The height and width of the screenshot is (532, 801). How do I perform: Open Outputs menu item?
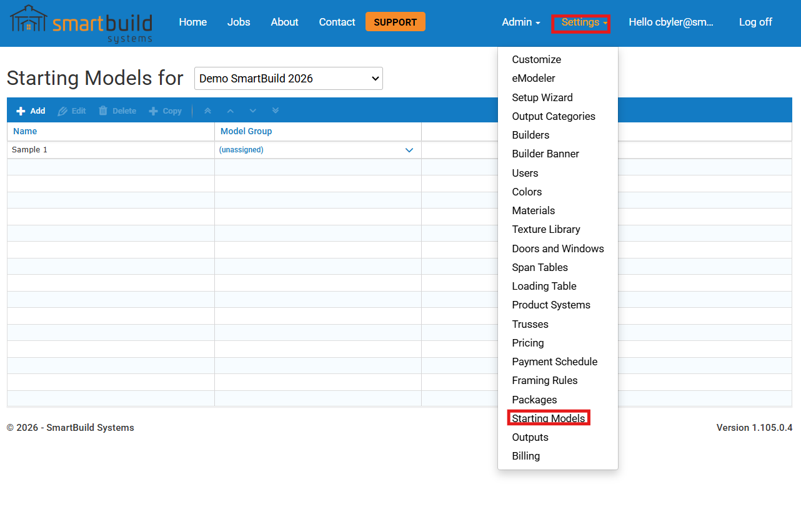tap(530, 437)
